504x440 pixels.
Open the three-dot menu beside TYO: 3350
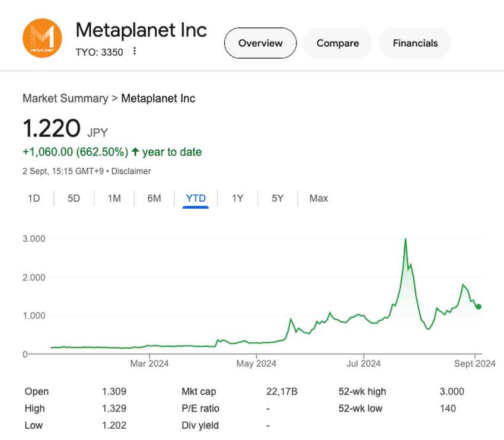click(x=135, y=52)
